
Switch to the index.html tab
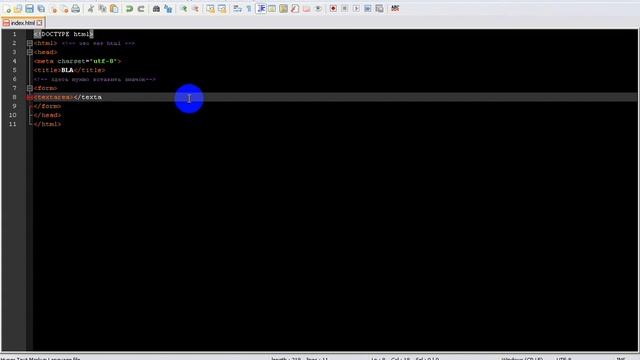[x=23, y=23]
